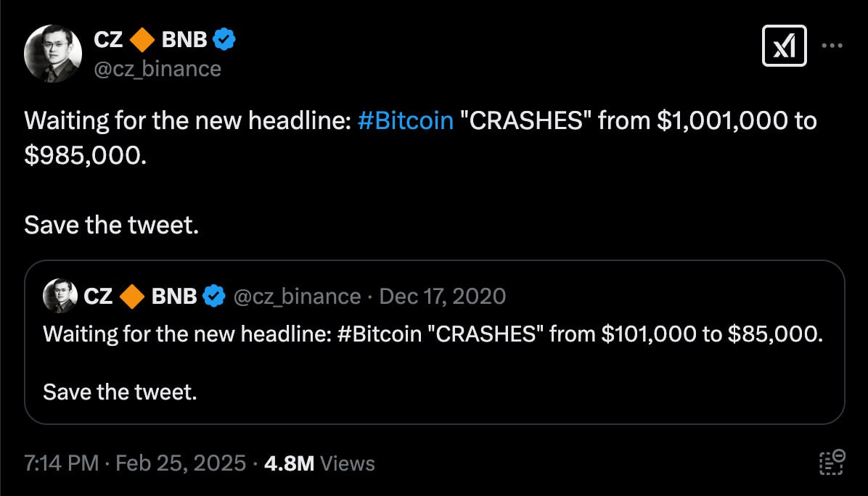Click @cz_binance handle inside quoted tweet
The height and width of the screenshot is (496, 868).
click(x=298, y=297)
